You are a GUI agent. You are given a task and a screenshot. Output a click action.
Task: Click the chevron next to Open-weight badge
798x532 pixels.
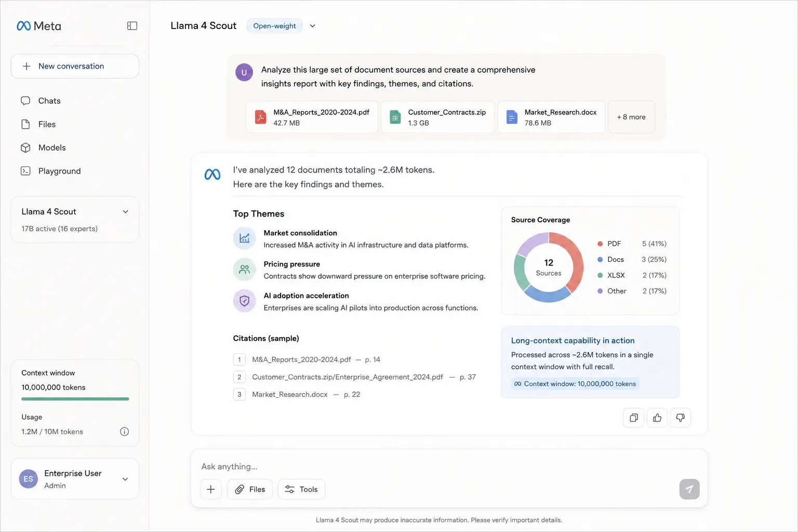tap(312, 26)
